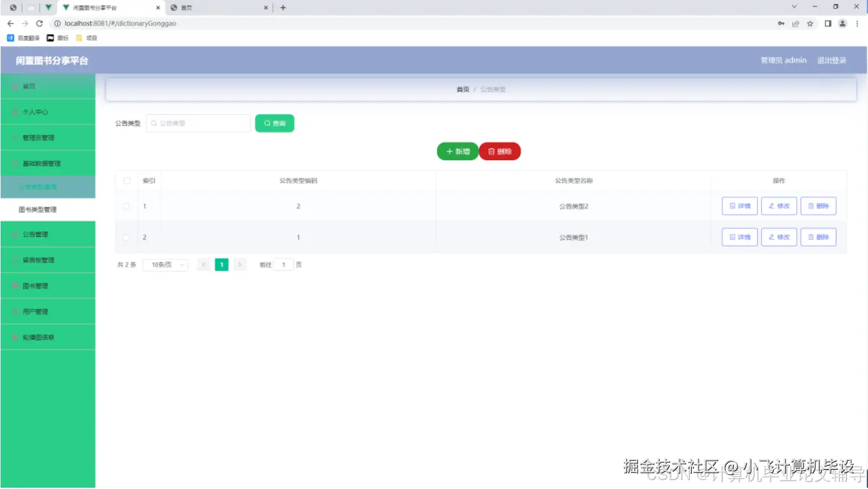Click the green 新增 button

[x=457, y=151]
